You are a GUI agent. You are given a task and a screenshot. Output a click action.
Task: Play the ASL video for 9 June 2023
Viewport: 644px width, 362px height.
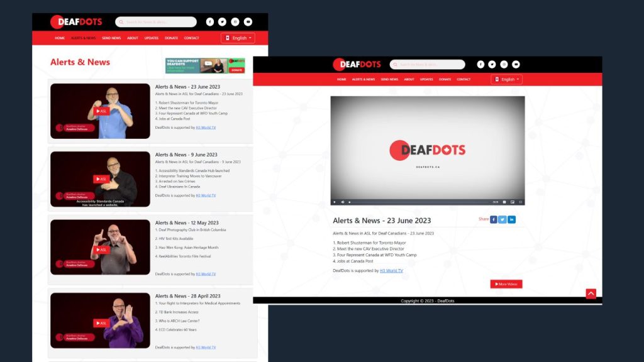(101, 179)
